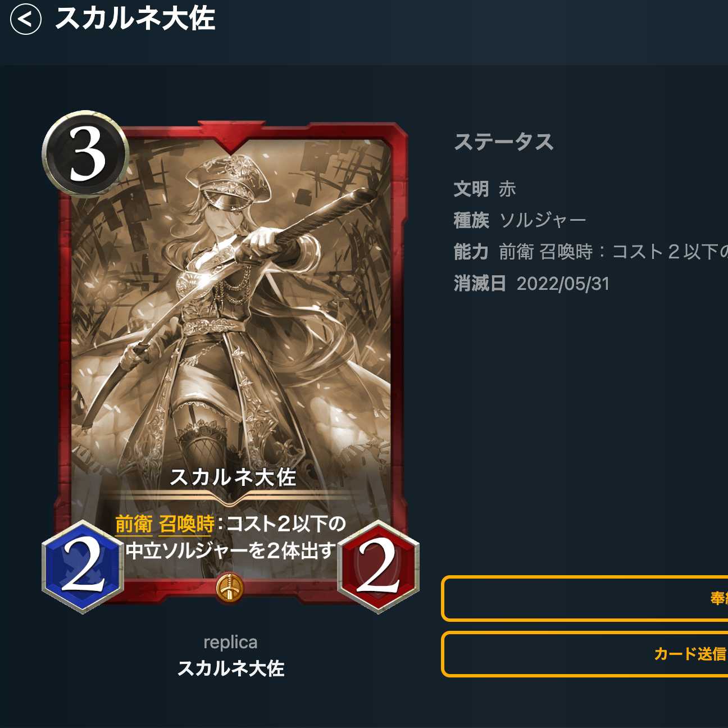Open the カード送信 button
The height and width of the screenshot is (728, 728).
pos(585,654)
